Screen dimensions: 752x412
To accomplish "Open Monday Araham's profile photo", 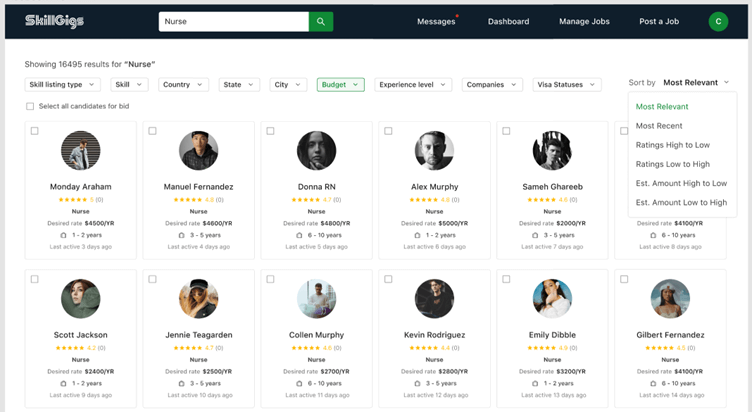I will (80, 151).
